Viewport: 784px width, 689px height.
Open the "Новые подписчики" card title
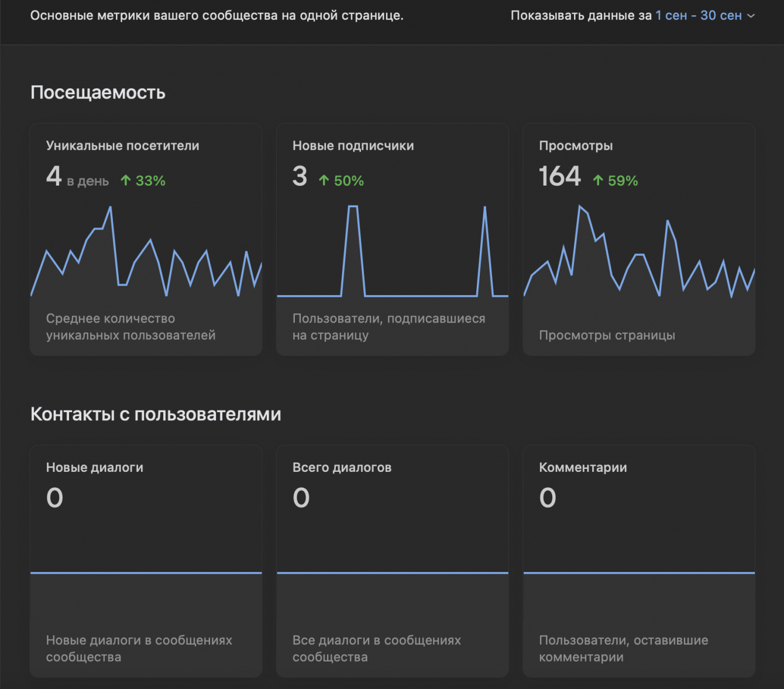pyautogui.click(x=353, y=146)
